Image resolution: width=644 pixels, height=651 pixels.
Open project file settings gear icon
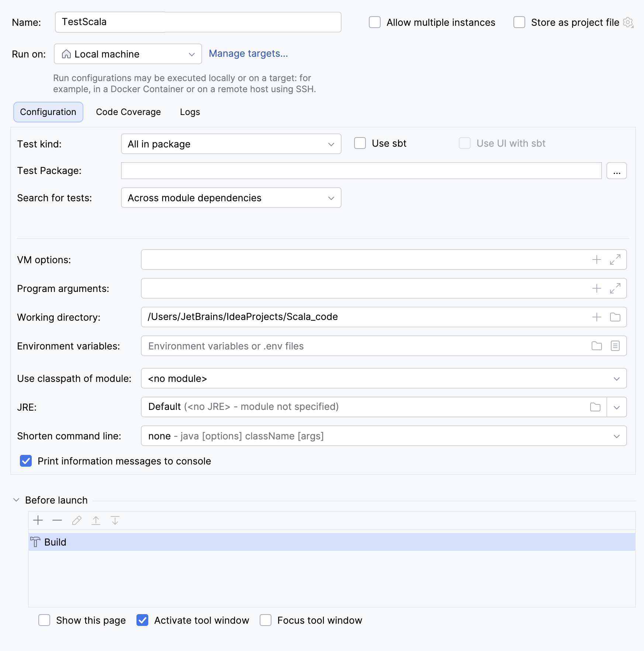[x=628, y=22]
